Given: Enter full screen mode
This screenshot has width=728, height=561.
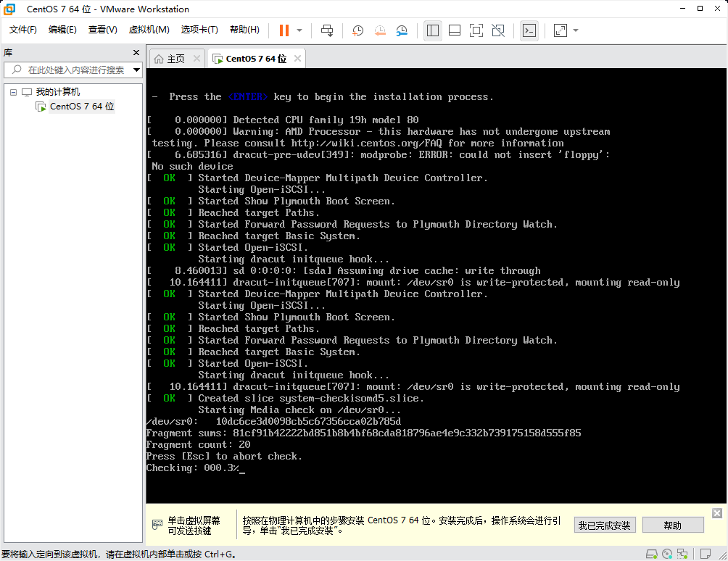Looking at the screenshot, I should [x=476, y=30].
